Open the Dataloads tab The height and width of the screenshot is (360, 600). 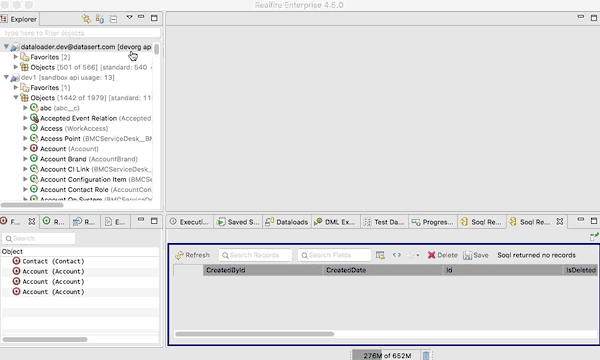(x=287, y=222)
